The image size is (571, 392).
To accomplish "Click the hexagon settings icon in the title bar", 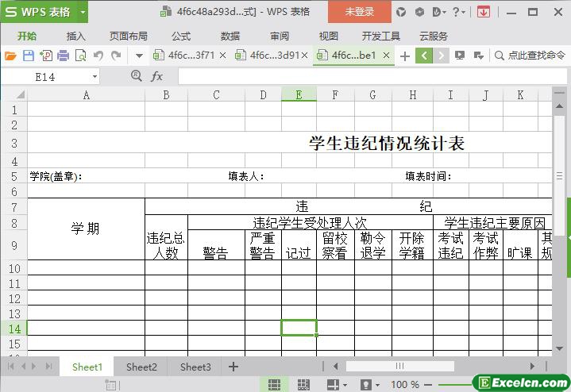I will pos(419,13).
